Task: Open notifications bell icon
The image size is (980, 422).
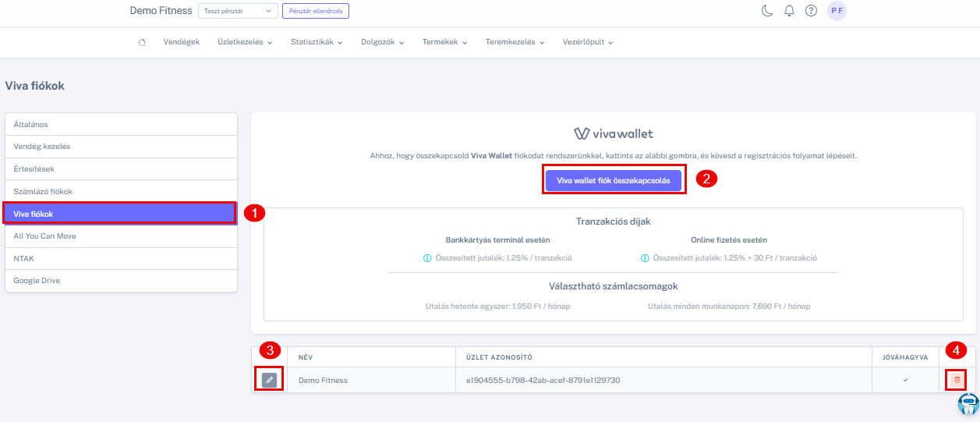Action: coord(789,11)
